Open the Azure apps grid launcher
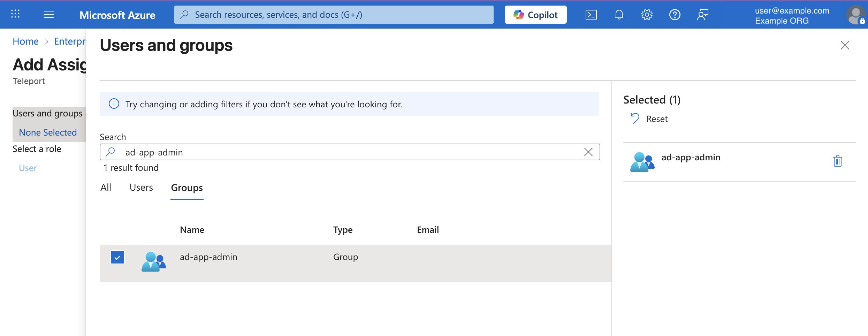 pyautogui.click(x=15, y=14)
